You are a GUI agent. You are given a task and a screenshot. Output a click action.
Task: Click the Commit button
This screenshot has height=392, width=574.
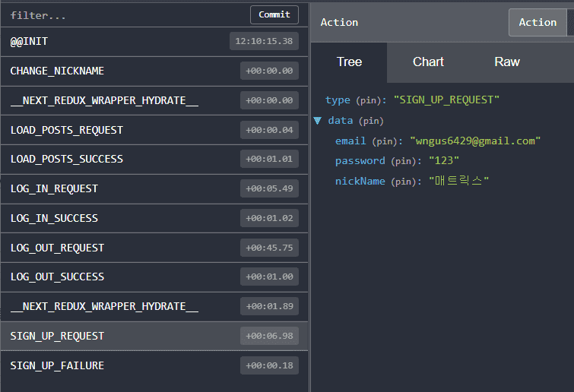click(274, 14)
